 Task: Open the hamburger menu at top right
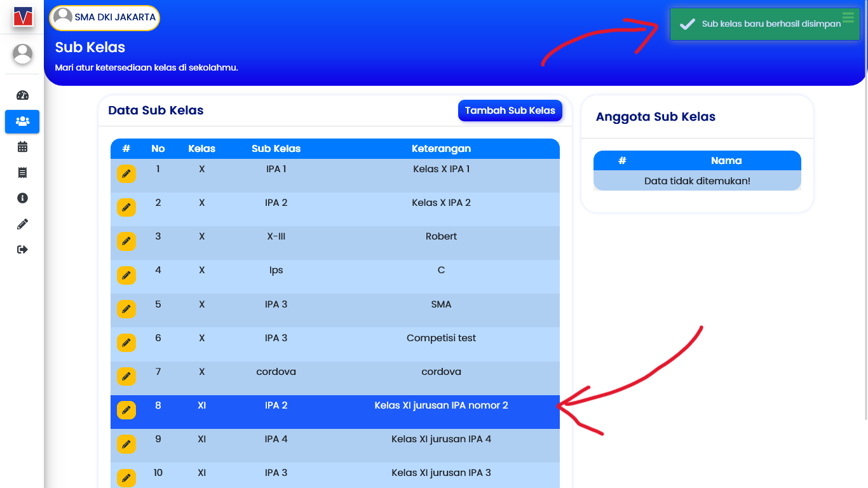(x=848, y=18)
